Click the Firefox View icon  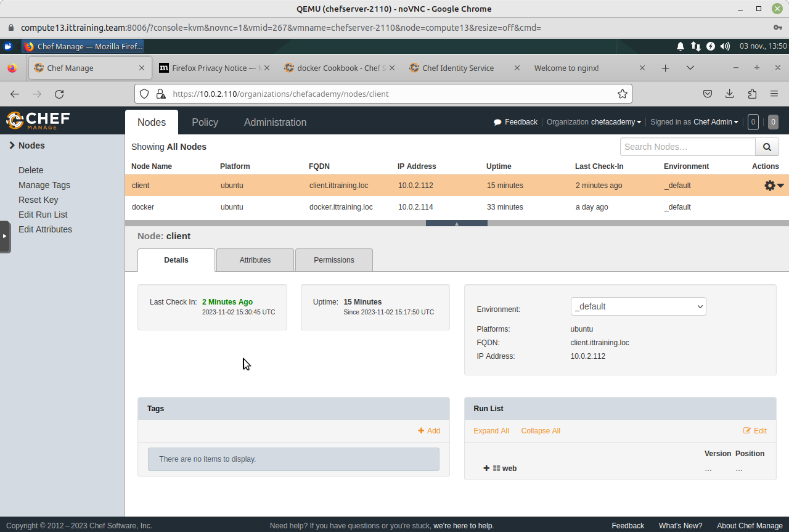12,68
